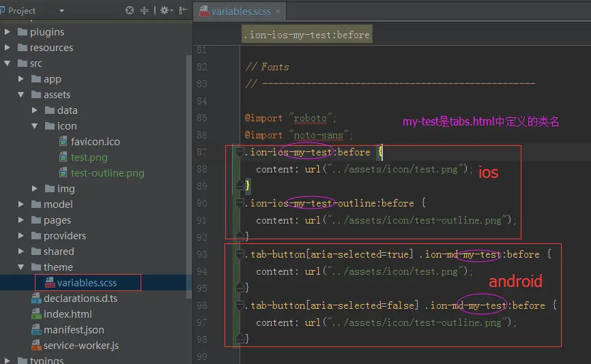Click the manifest.json file icon

coord(36,330)
